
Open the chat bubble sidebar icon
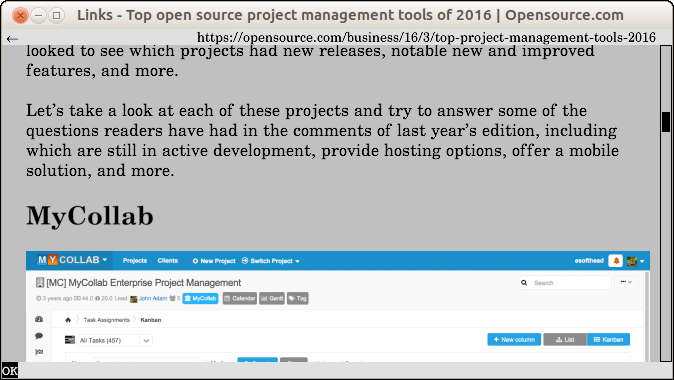(x=39, y=336)
